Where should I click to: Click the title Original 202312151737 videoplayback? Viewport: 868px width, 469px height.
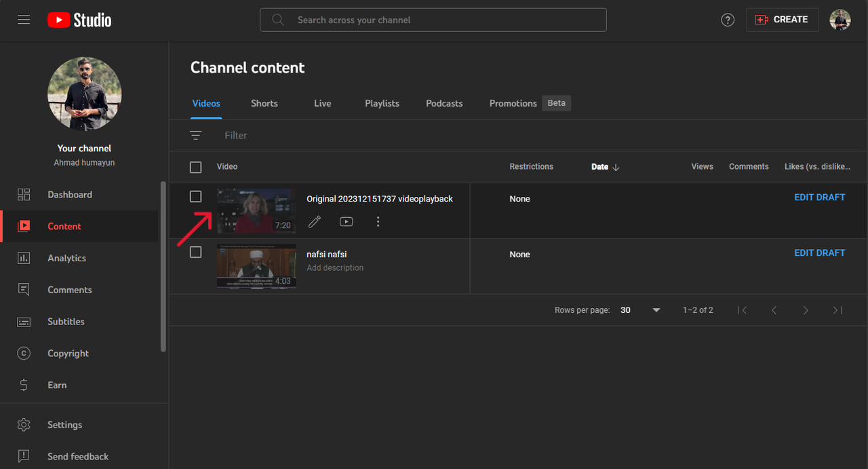tap(380, 199)
